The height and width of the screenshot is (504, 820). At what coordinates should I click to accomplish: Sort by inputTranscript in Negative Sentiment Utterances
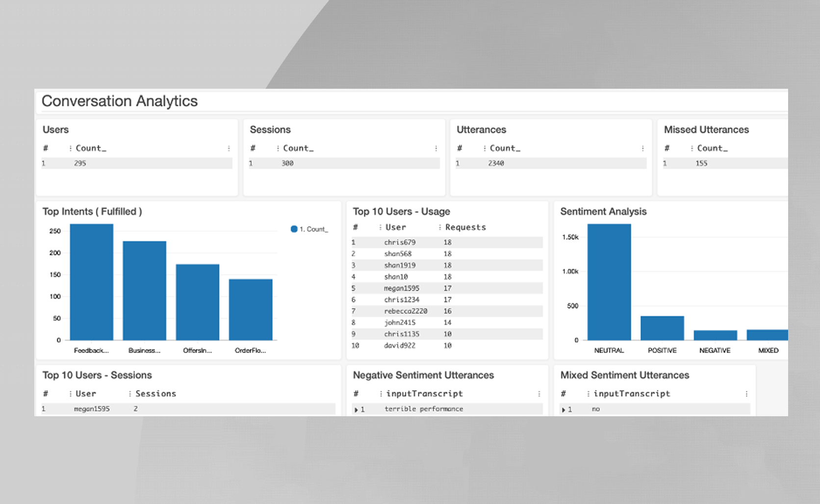click(424, 394)
